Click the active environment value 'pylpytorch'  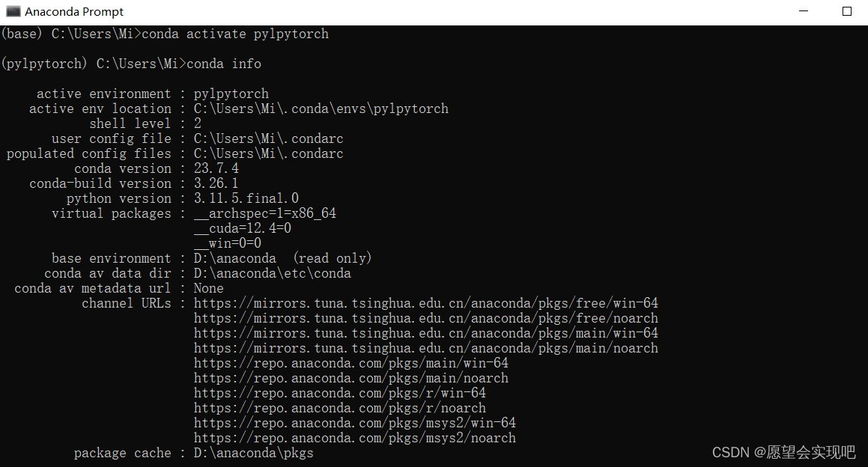[231, 94]
